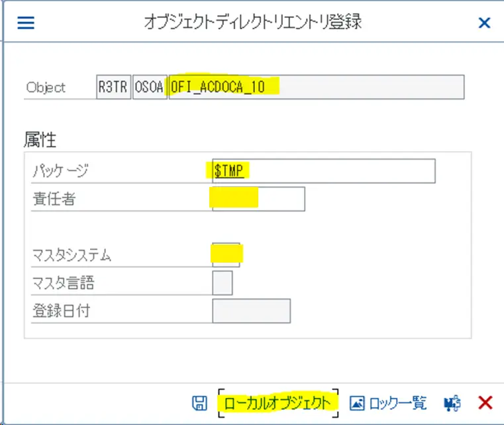Image resolution: width=504 pixels, height=425 pixels.
Task: Click the パッケージ label
Action: [x=60, y=170]
